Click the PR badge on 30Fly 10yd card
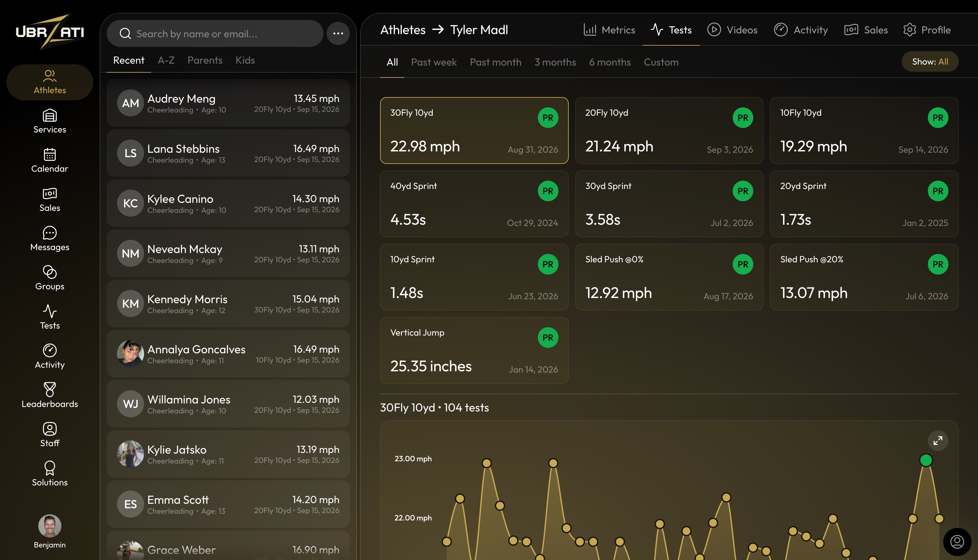The height and width of the screenshot is (560, 978). (548, 118)
